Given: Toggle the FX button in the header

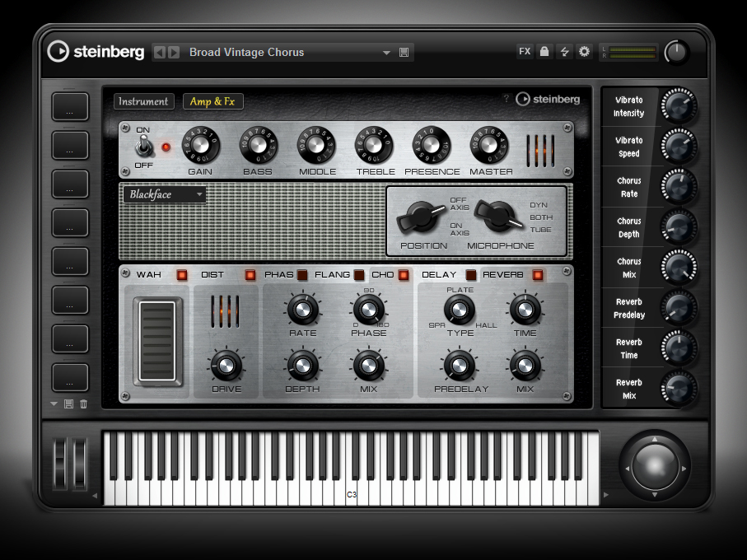Looking at the screenshot, I should [x=525, y=51].
